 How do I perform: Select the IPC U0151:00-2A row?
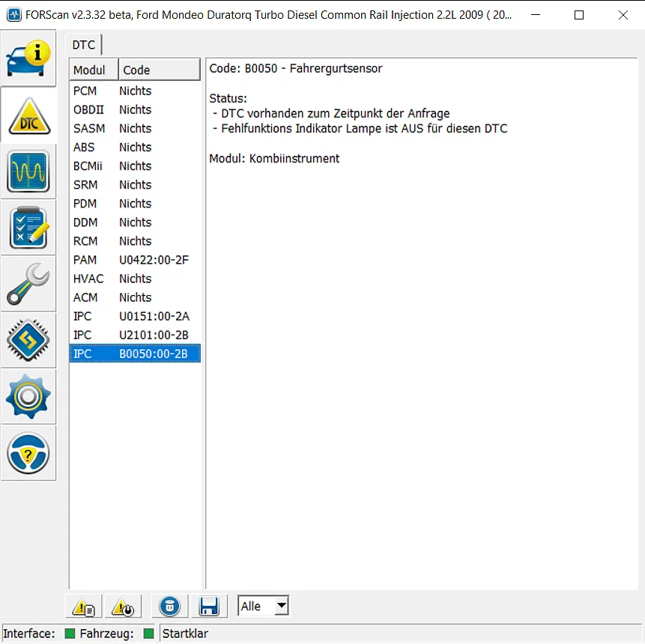[x=135, y=316]
